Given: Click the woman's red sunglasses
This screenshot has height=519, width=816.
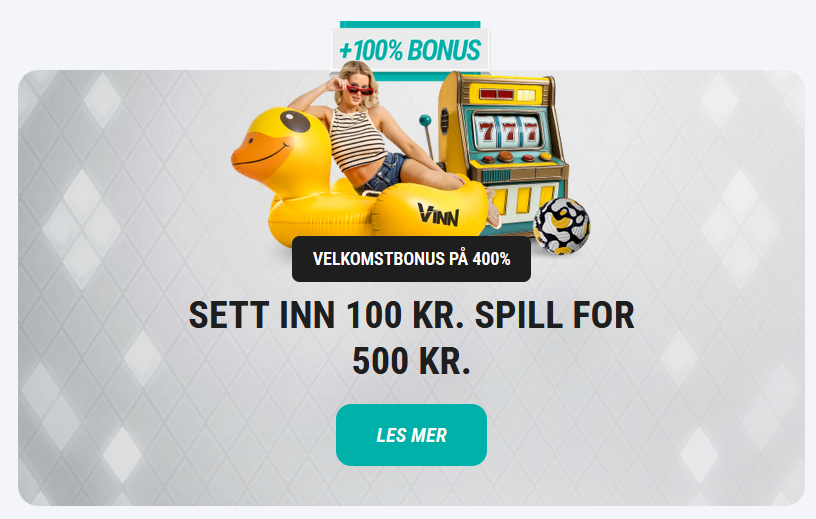Looking at the screenshot, I should pyautogui.click(x=360, y=91).
